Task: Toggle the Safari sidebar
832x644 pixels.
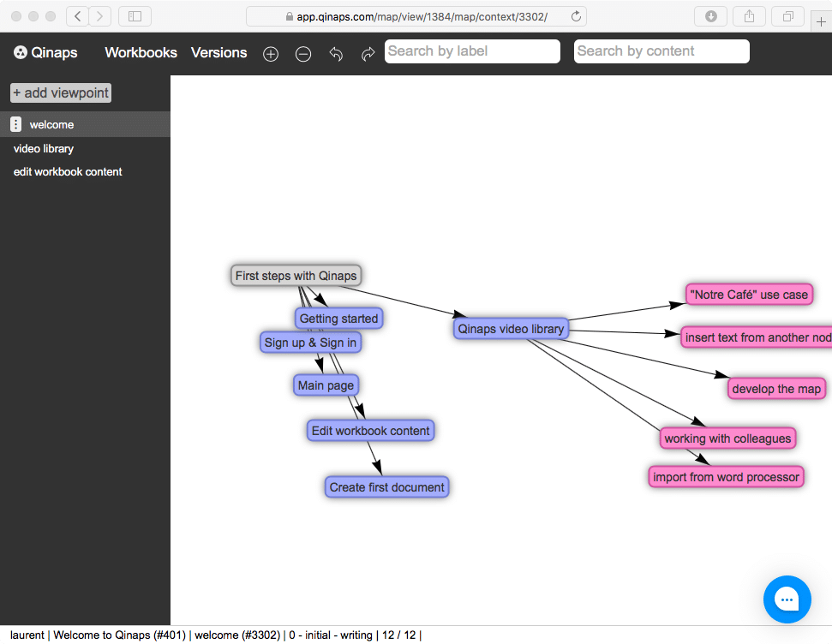Action: tap(135, 16)
